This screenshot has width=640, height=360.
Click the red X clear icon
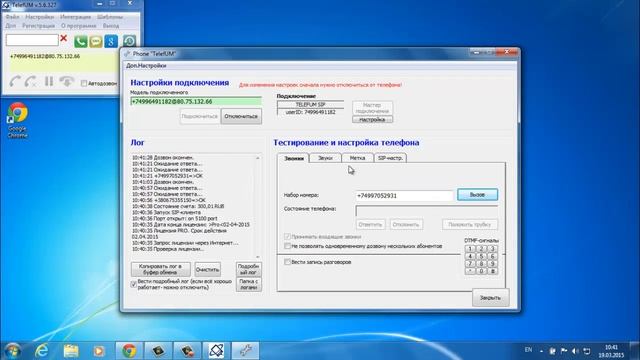coord(64,38)
